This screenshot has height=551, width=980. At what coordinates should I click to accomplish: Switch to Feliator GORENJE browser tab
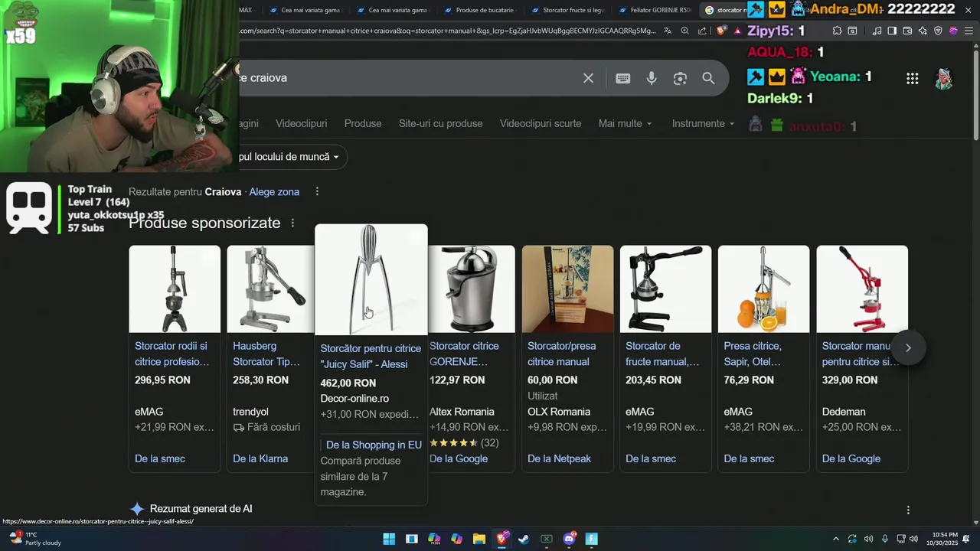(655, 10)
